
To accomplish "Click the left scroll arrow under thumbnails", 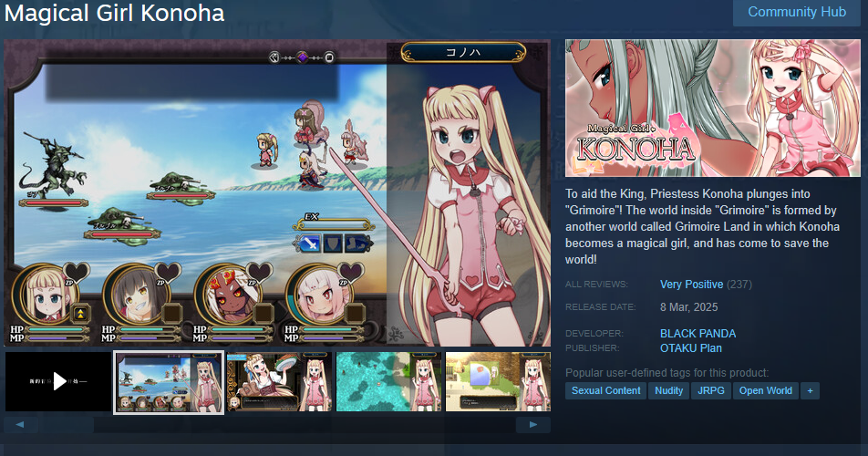I will 20,424.
